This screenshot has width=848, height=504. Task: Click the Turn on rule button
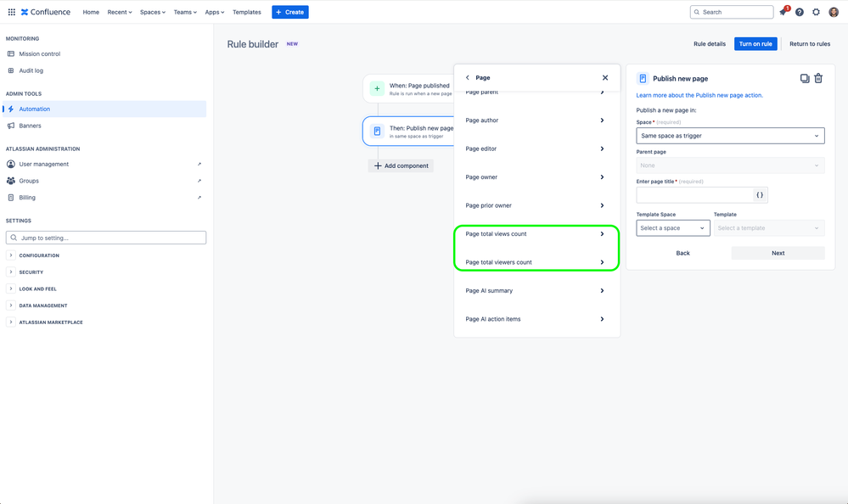[x=755, y=44]
